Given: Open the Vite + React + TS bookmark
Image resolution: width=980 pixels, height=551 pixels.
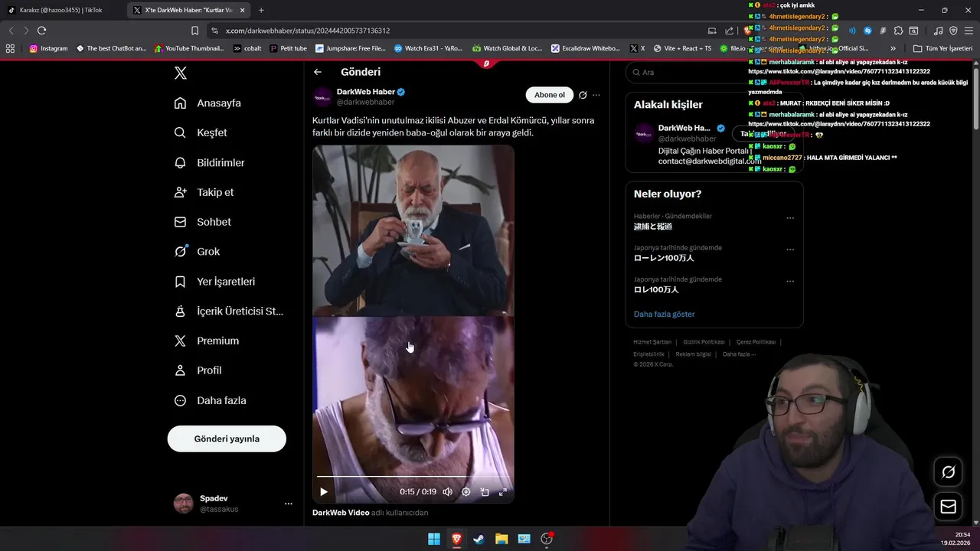Looking at the screenshot, I should click(682, 48).
